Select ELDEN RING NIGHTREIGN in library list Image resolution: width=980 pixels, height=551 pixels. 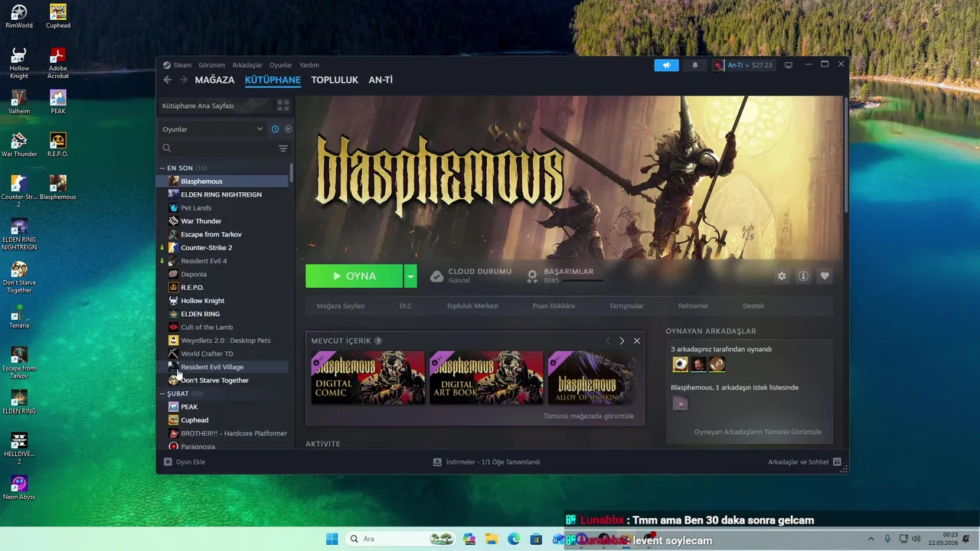click(x=222, y=194)
